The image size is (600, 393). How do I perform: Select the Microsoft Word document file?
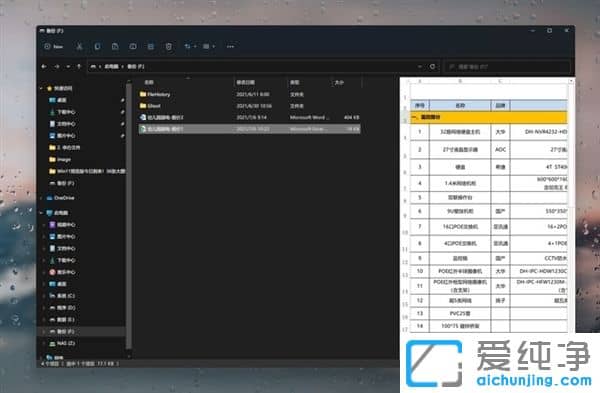(249, 117)
